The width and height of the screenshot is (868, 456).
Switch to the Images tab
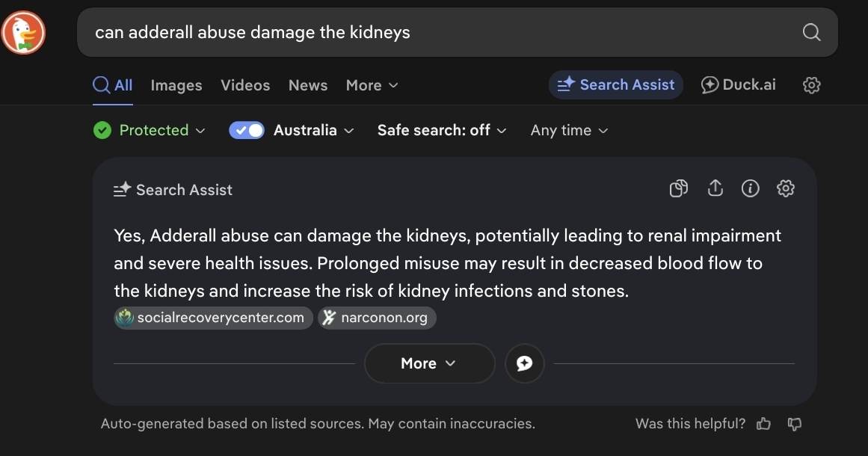pyautogui.click(x=176, y=84)
